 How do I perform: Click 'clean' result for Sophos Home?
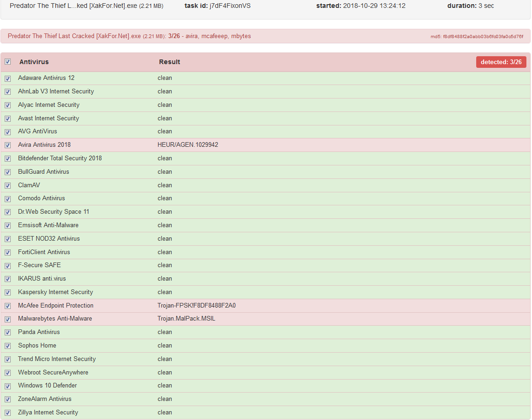tap(165, 345)
